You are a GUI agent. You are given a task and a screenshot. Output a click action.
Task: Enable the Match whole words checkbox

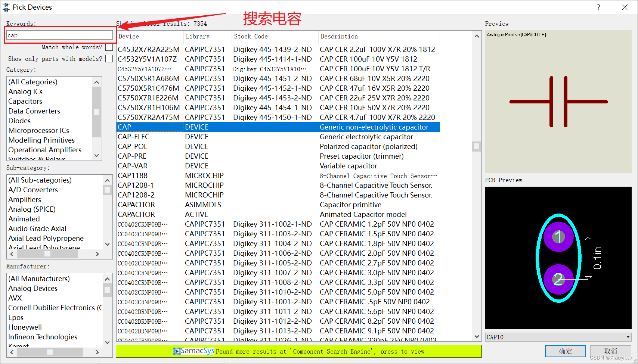109,47
